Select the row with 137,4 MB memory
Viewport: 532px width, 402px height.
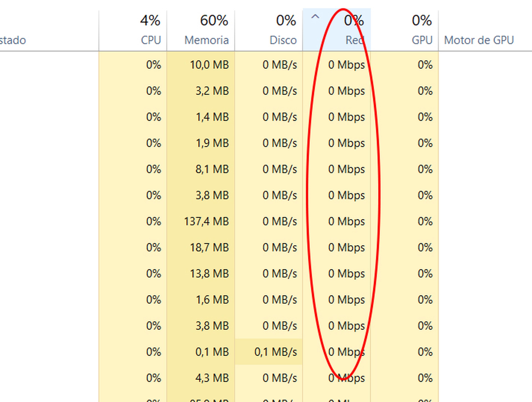click(206, 221)
